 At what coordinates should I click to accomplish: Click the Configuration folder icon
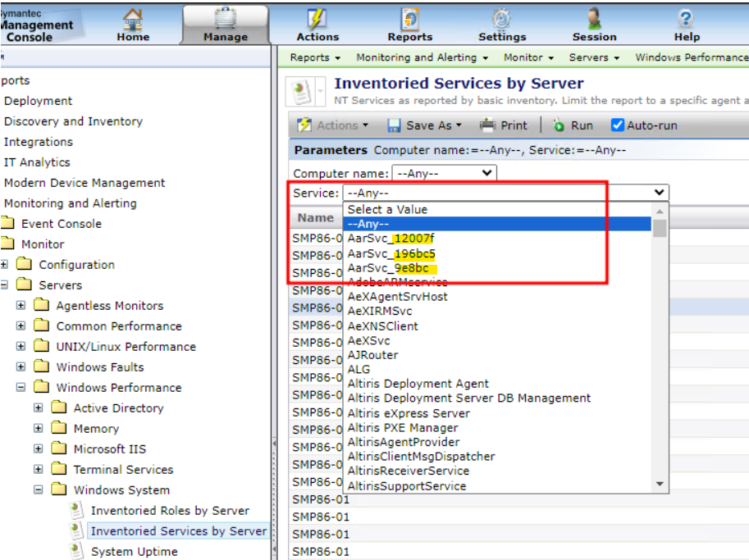(x=25, y=264)
